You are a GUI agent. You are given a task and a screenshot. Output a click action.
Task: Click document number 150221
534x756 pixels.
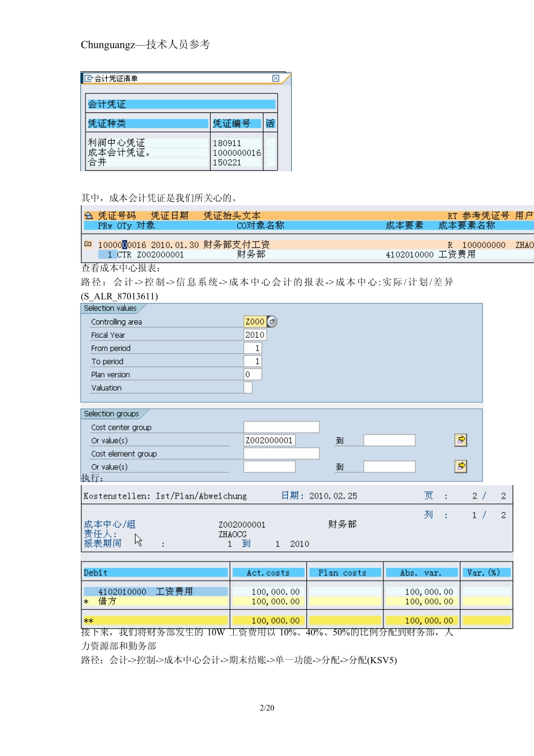[227, 162]
